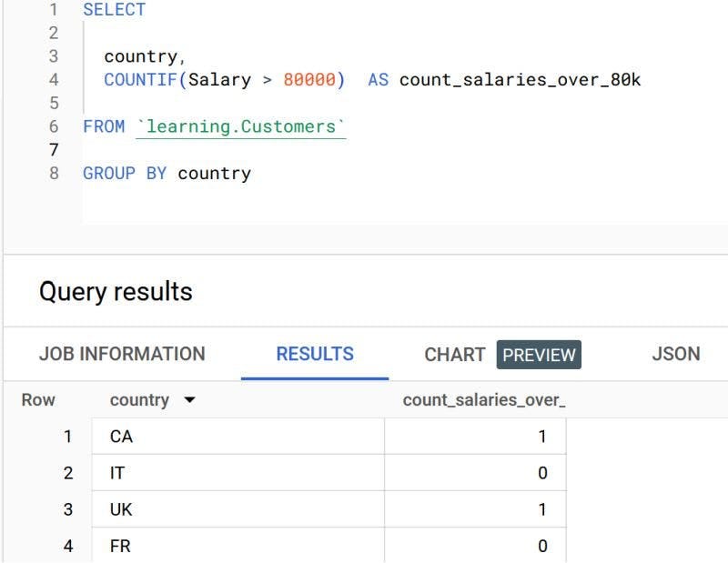The width and height of the screenshot is (728, 563).
Task: Select the RESULTS tab
Action: (314, 354)
